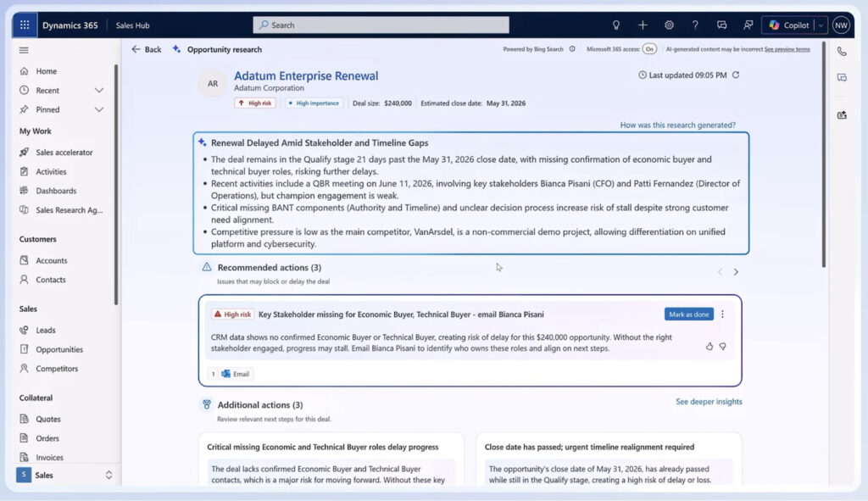The height and width of the screenshot is (501, 868).
Task: Open the help question mark icon
Action: coord(695,25)
